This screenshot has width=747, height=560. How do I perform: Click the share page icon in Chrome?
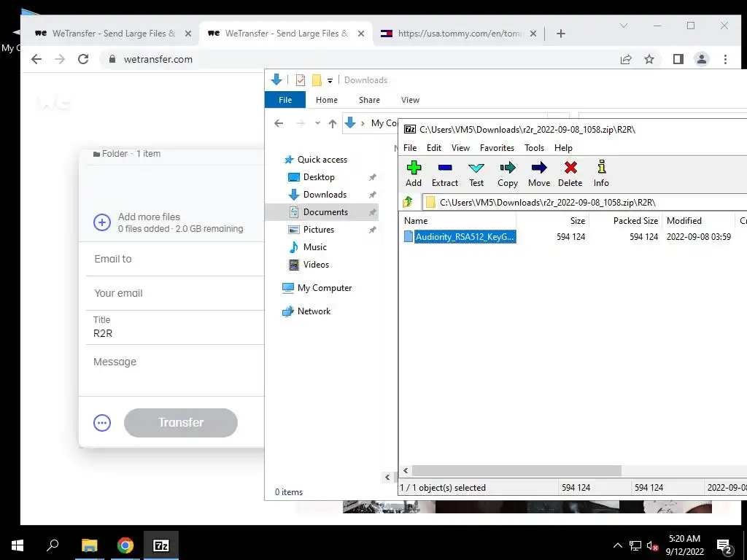625,60
